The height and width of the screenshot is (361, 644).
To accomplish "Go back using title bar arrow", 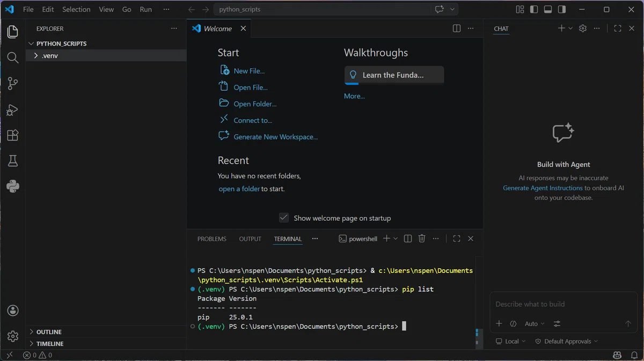I will pos(192,9).
